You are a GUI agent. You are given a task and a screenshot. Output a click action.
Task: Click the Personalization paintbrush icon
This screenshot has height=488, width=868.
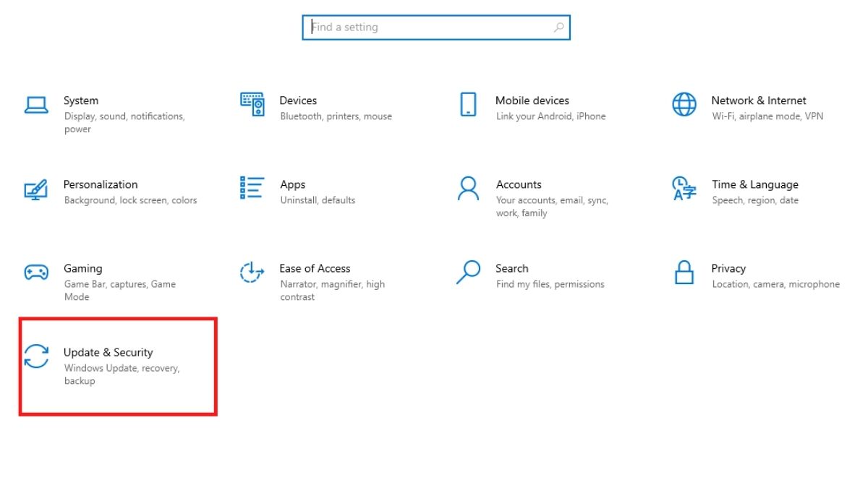pyautogui.click(x=36, y=189)
